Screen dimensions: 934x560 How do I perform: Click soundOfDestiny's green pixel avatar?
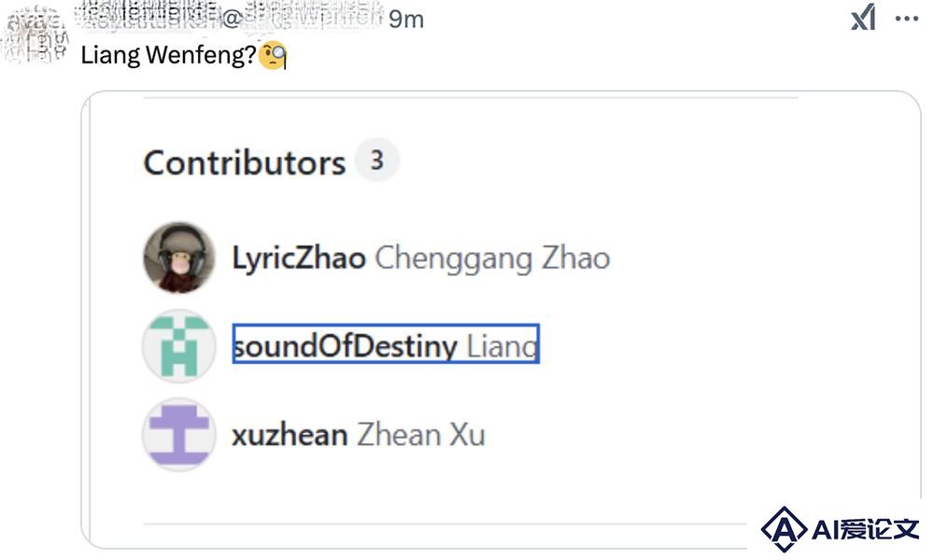click(x=178, y=345)
